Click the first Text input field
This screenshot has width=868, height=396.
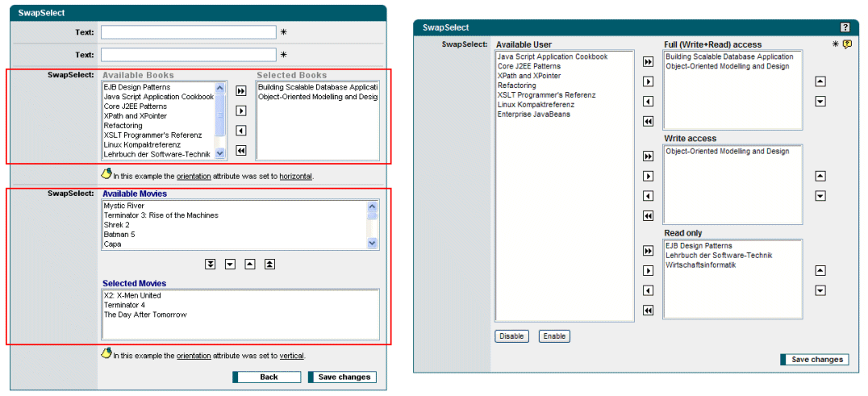188,32
